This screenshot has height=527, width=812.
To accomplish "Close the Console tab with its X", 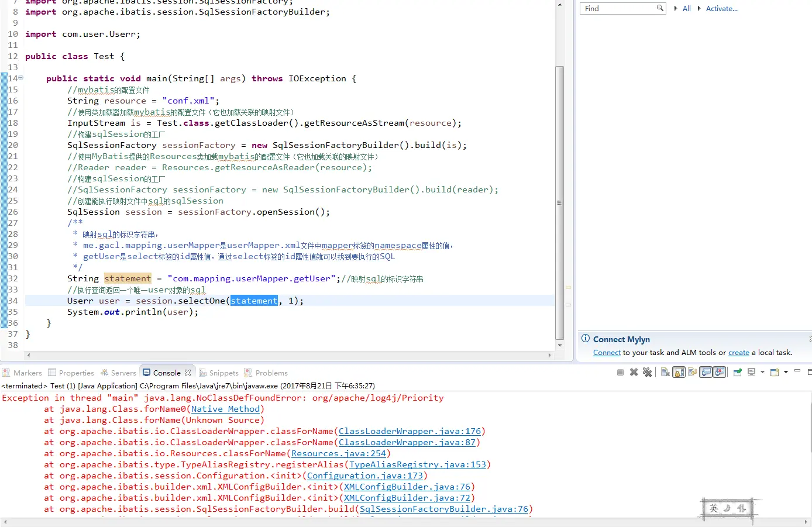I will point(188,373).
